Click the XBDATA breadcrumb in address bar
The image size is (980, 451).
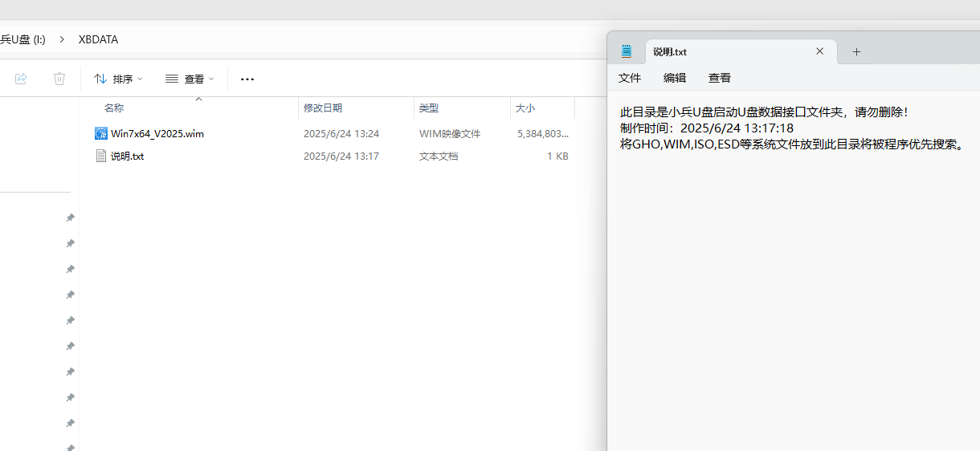98,39
